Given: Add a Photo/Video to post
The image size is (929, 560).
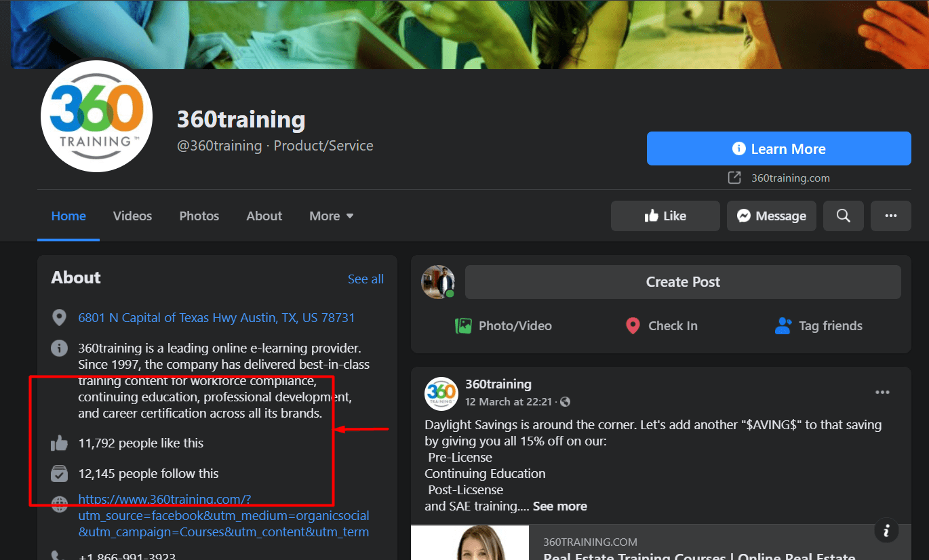Looking at the screenshot, I should pos(503,326).
